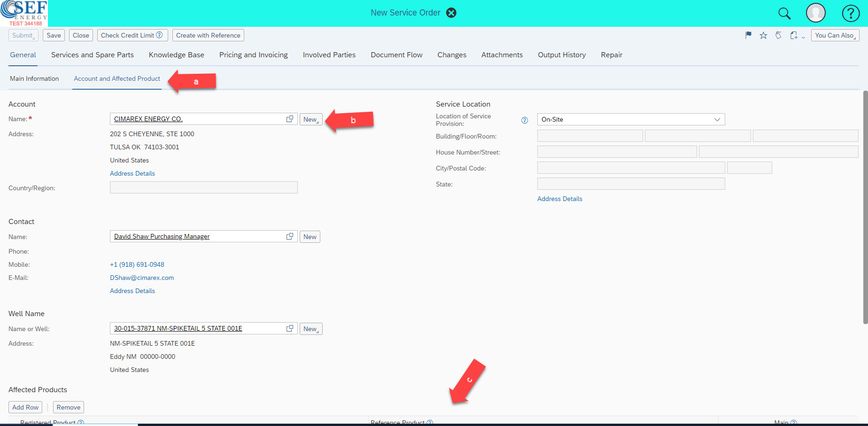Open the Knowledge Base tab
The height and width of the screenshot is (426, 868).
(x=177, y=55)
